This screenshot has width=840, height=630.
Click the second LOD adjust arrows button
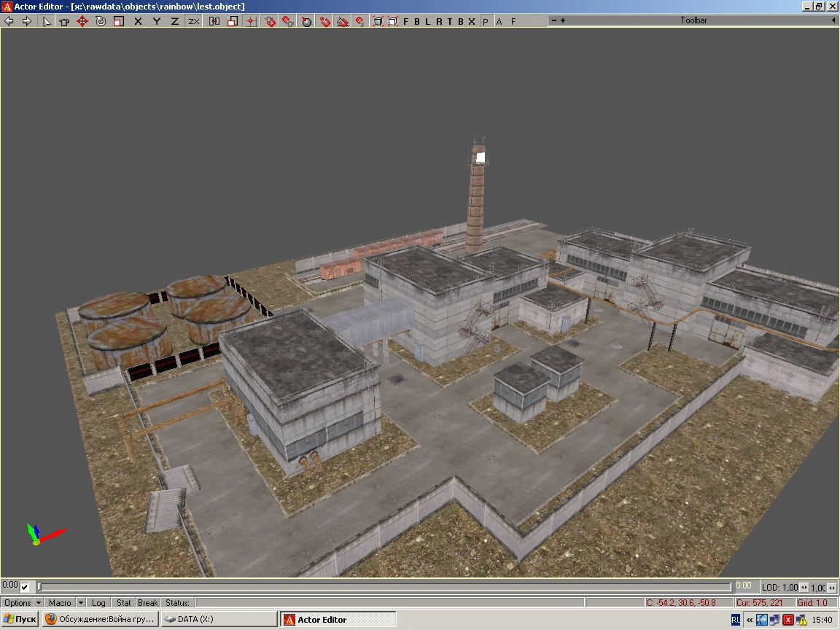pyautogui.click(x=831, y=588)
